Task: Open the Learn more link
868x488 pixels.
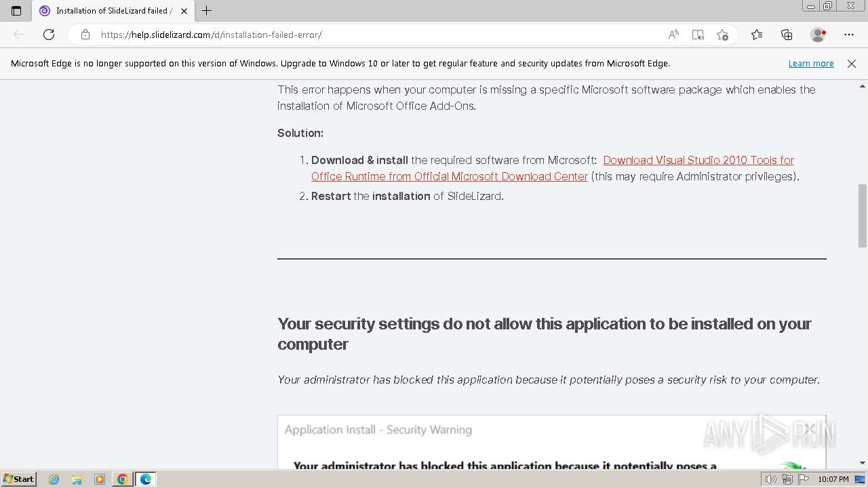Action: click(x=811, y=63)
